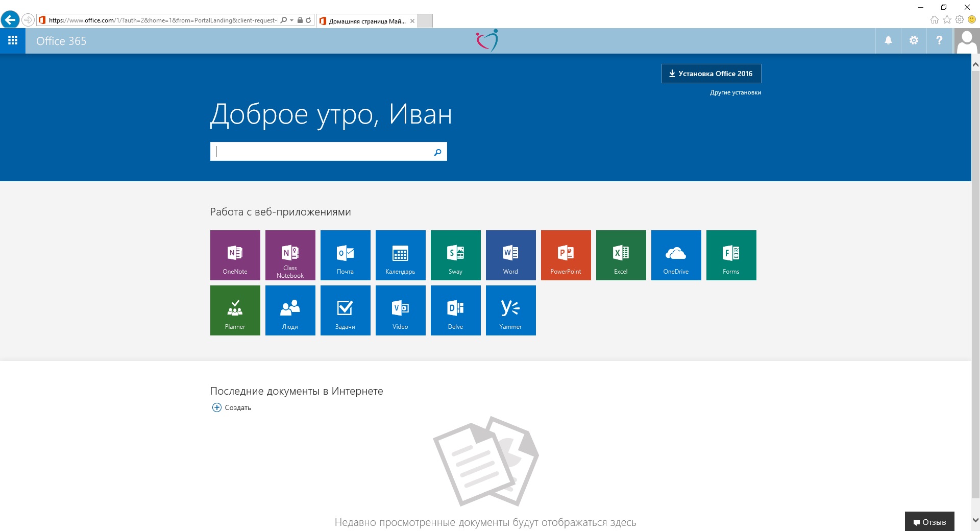Open the Excel tile
The height and width of the screenshot is (531, 980).
click(621, 255)
